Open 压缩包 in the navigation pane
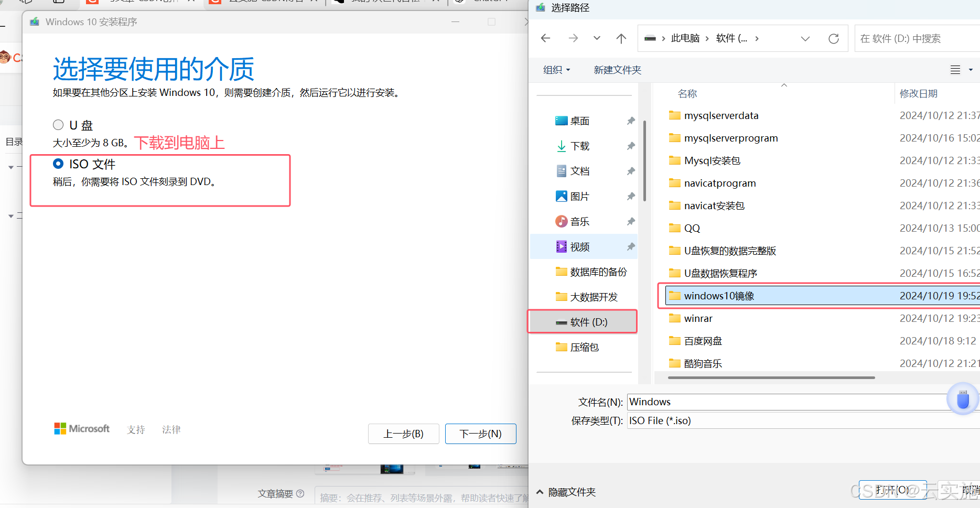The height and width of the screenshot is (508, 980). click(x=577, y=347)
